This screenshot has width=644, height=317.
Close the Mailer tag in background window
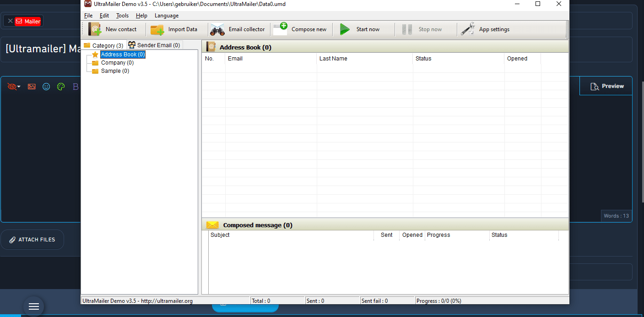10,21
